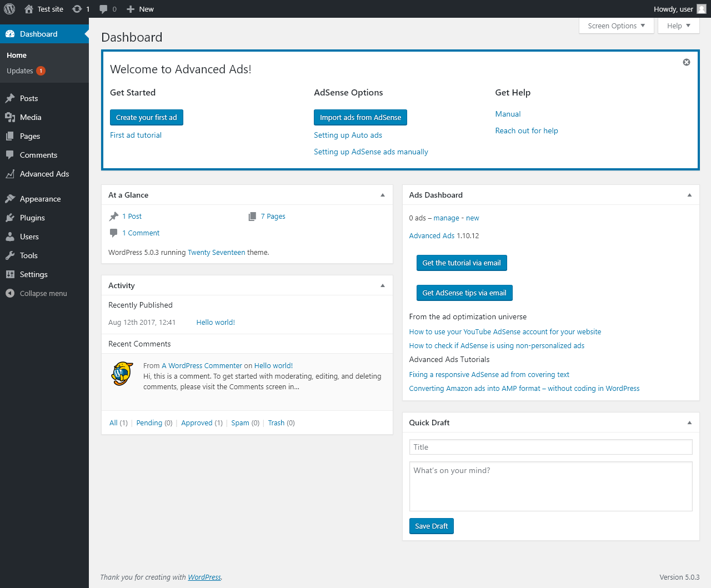Click manage link in Ads Dashboard
The image size is (711, 588).
(x=446, y=218)
